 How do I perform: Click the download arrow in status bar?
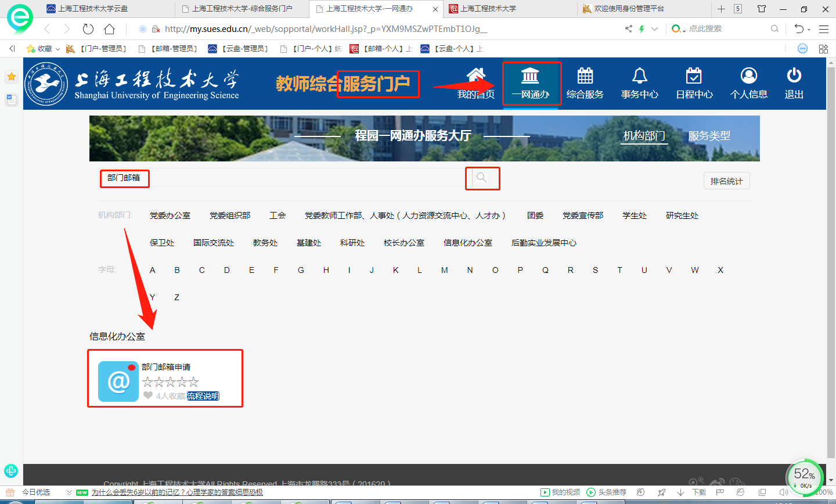[681, 492]
